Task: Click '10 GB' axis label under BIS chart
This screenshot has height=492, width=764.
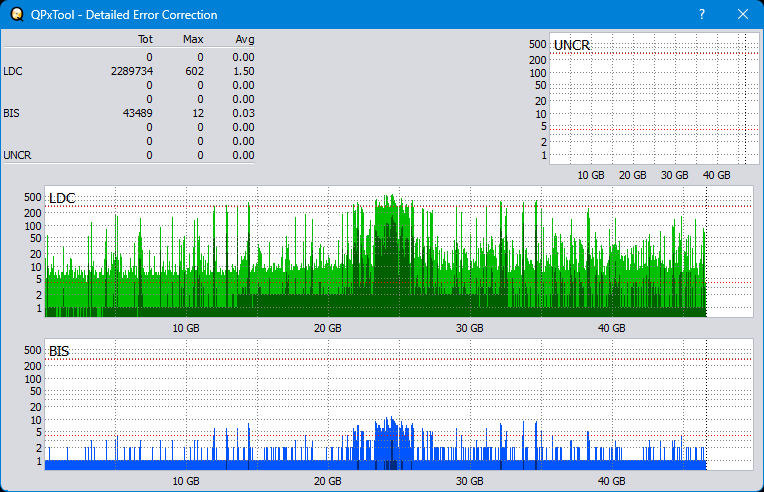Action: tap(186, 481)
